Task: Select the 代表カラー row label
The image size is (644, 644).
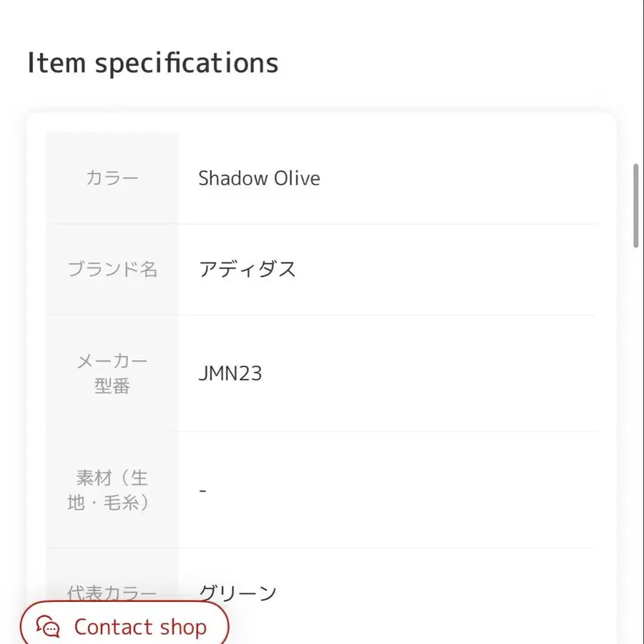Action: pyautogui.click(x=111, y=592)
